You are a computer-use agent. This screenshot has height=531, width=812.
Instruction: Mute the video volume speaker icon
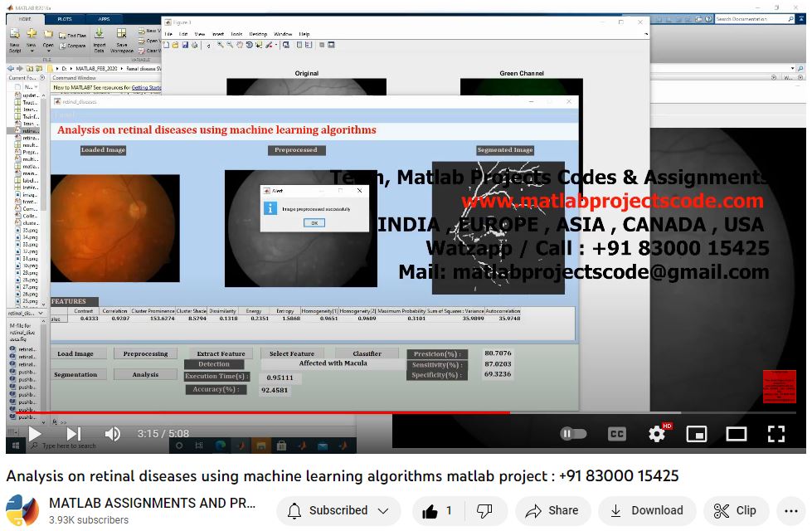click(112, 434)
